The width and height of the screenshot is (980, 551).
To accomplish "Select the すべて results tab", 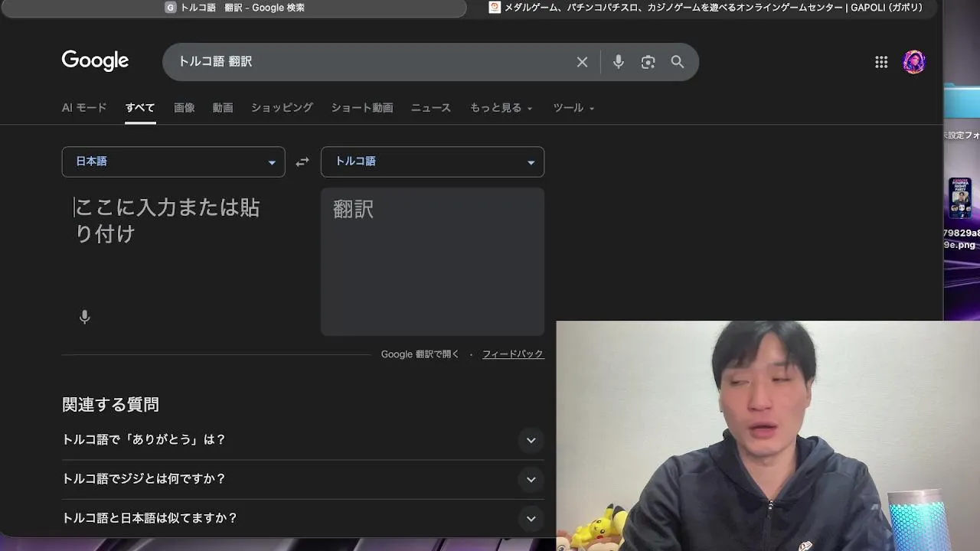I will [x=140, y=108].
